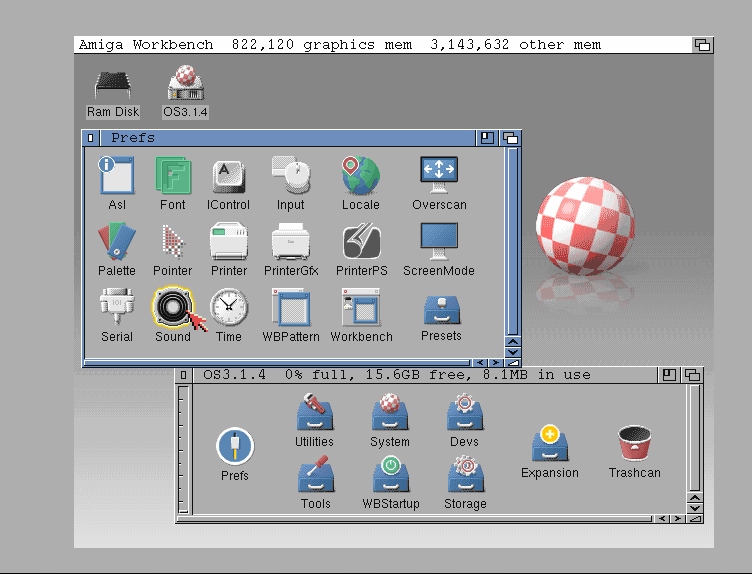Open the WBPattern preferences icon
The width and height of the screenshot is (752, 574).
pos(291,309)
